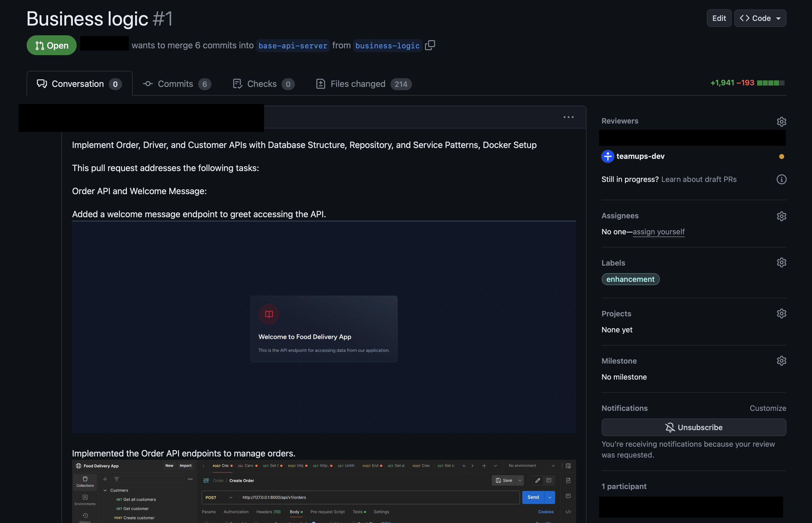The height and width of the screenshot is (523, 812).
Task: Open the Checks tab
Action: tap(263, 84)
